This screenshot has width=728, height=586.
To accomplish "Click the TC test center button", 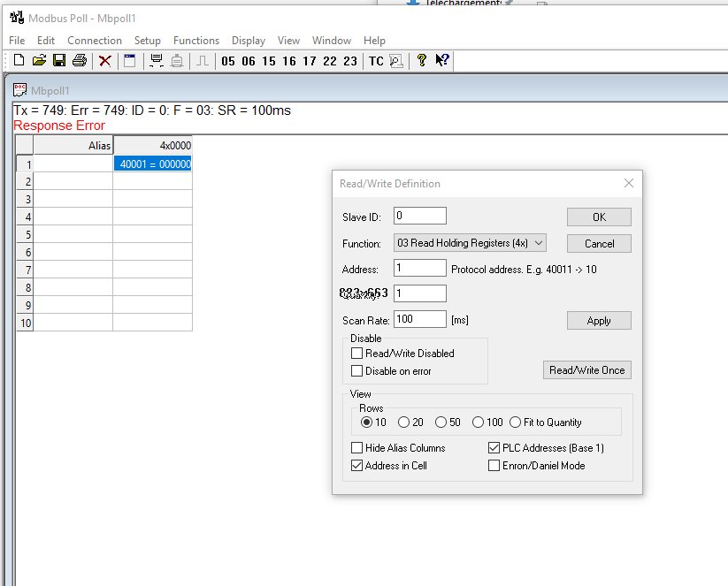I will coord(376,61).
